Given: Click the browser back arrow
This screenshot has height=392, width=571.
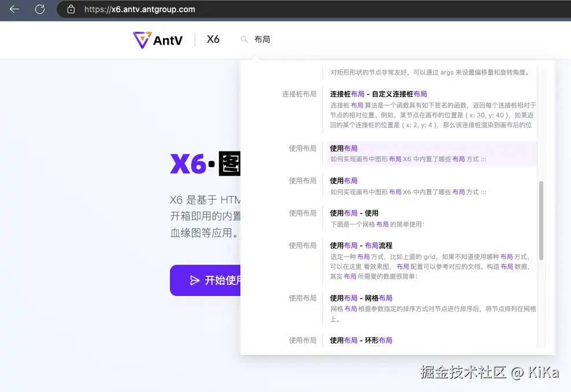Looking at the screenshot, I should tap(14, 9).
